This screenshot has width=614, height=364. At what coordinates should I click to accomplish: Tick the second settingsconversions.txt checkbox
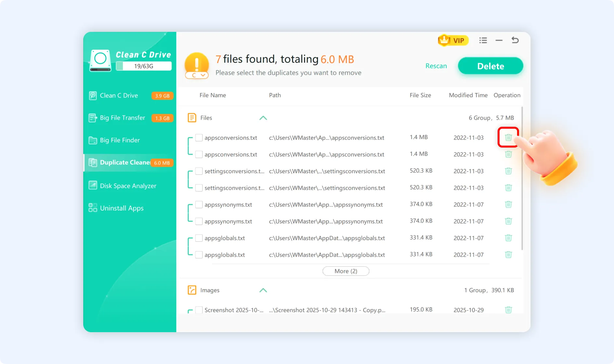[x=199, y=188]
